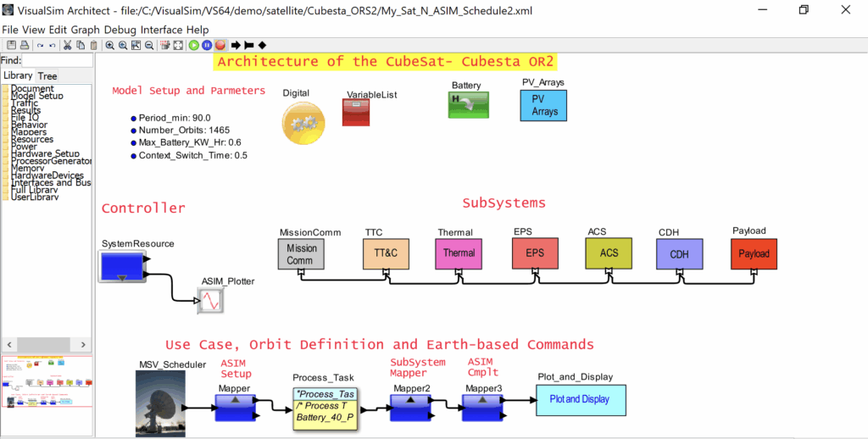Switch to the Tree tab
This screenshot has width=868, height=439.
[47, 76]
